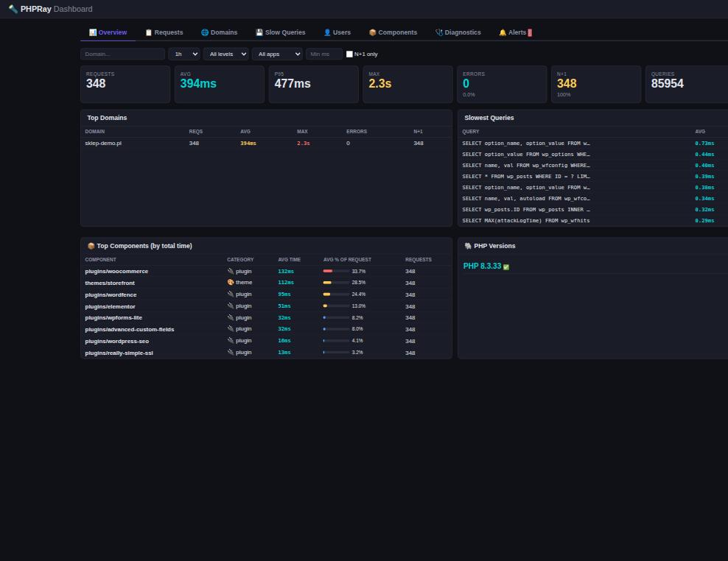This screenshot has height=561, width=728.
Task: Enable the N+1 only checkbox
Action: pyautogui.click(x=349, y=54)
